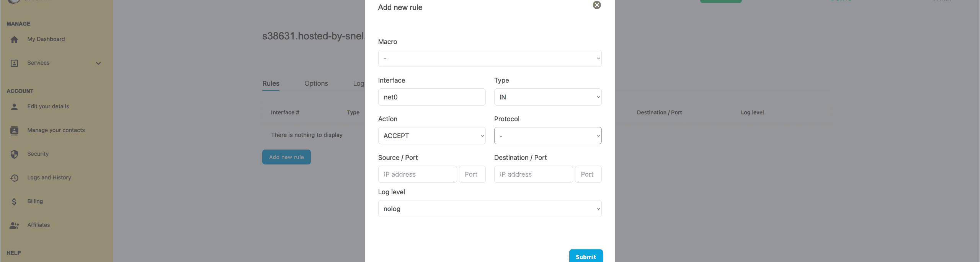This screenshot has width=980, height=262.
Task: Expand the Services menu chevron
Action: (98, 63)
